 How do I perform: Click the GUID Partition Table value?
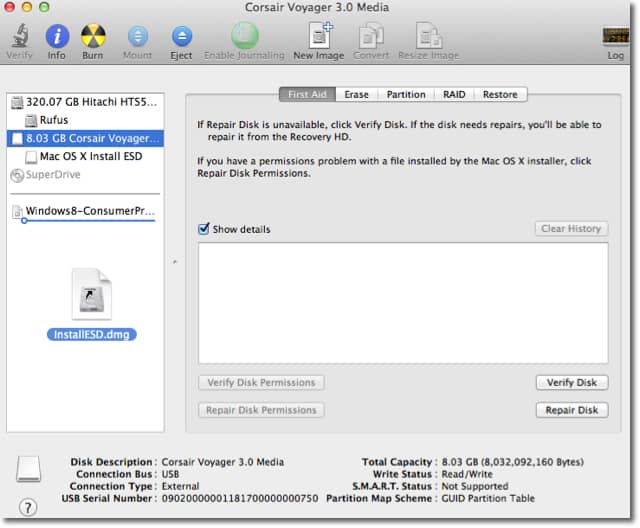point(488,499)
